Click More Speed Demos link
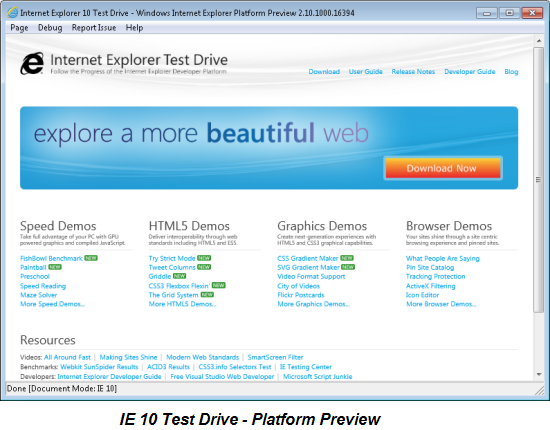The height and width of the screenshot is (430, 550). [52, 304]
